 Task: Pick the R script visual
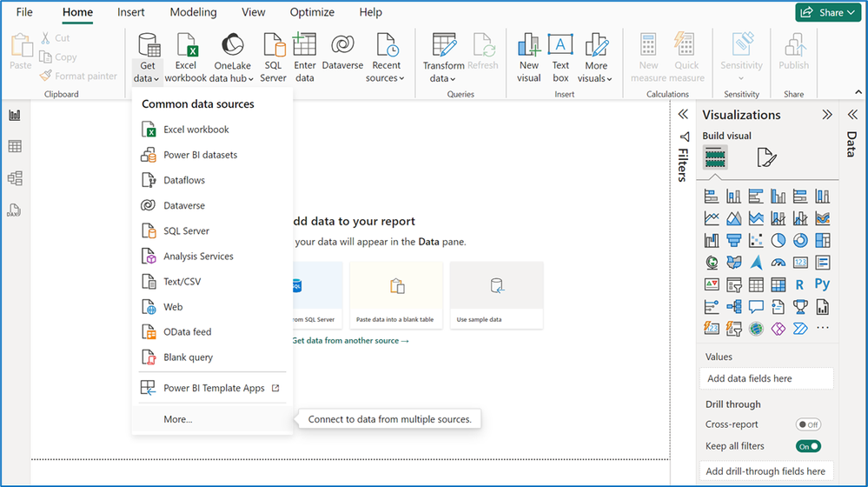click(x=799, y=284)
